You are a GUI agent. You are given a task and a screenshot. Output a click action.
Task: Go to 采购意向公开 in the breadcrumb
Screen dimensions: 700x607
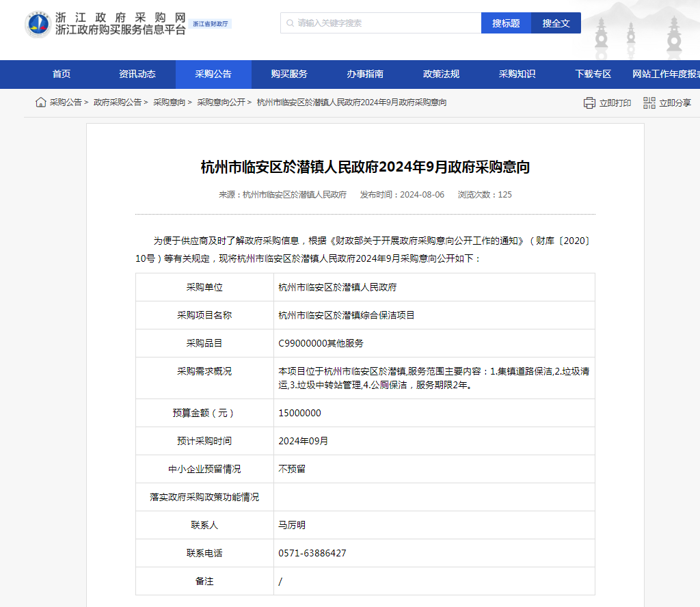click(x=221, y=103)
